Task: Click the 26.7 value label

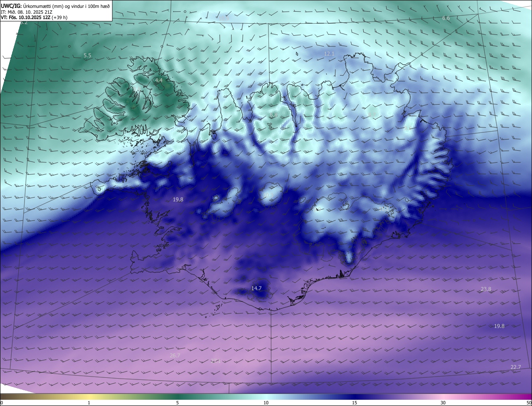Action: pos(175,355)
